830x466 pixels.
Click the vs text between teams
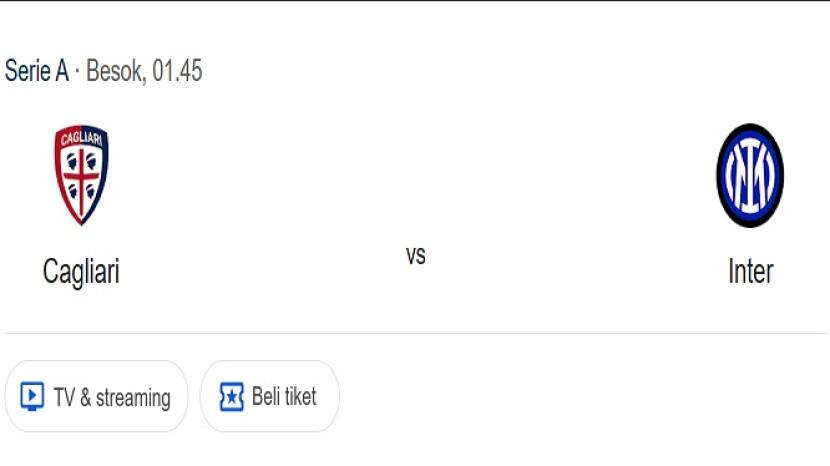click(415, 255)
